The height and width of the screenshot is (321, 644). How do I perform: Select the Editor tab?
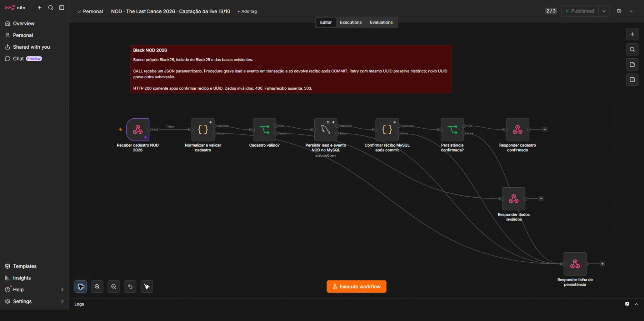(x=326, y=23)
